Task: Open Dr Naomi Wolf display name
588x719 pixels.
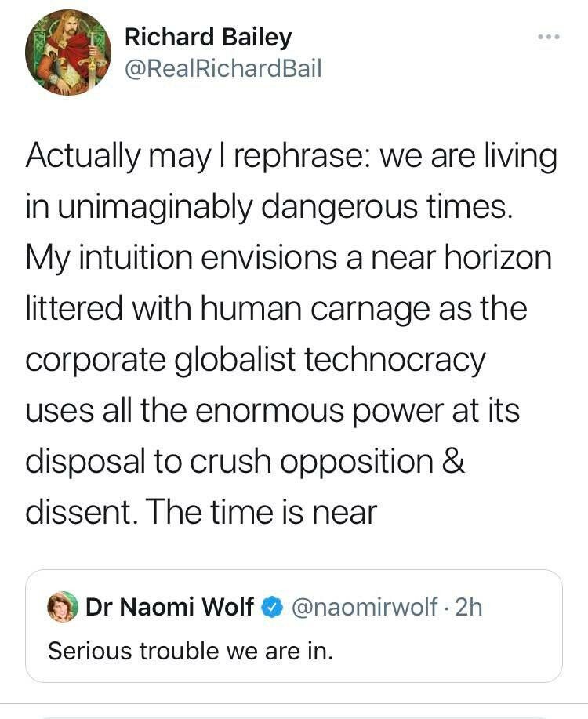Action: tap(169, 607)
